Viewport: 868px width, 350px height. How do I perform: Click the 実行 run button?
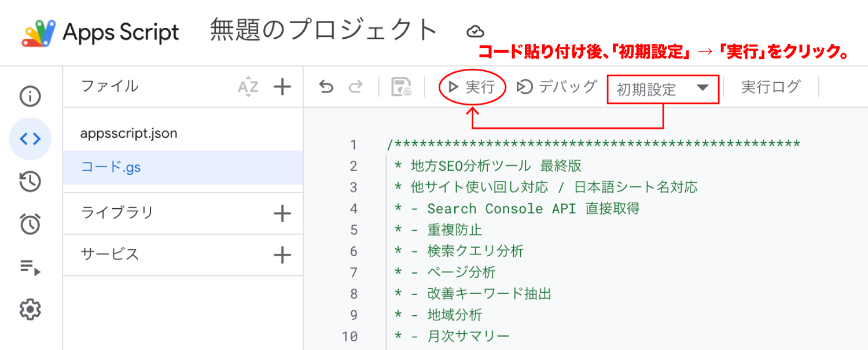(472, 87)
